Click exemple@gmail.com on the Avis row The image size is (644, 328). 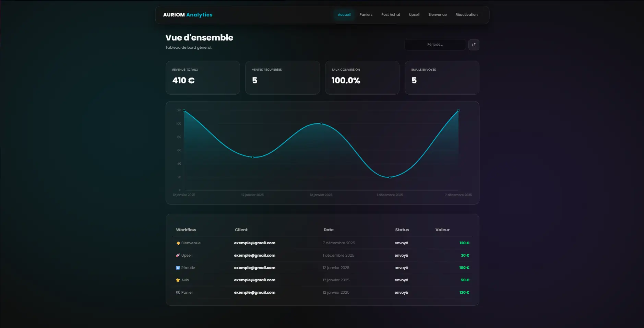click(254, 280)
